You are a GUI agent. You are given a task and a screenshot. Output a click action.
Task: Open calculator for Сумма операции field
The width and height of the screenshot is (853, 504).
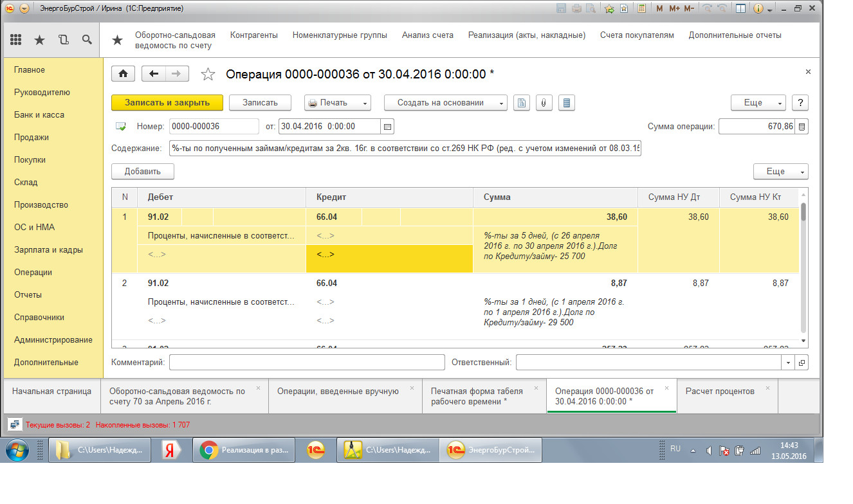click(802, 127)
